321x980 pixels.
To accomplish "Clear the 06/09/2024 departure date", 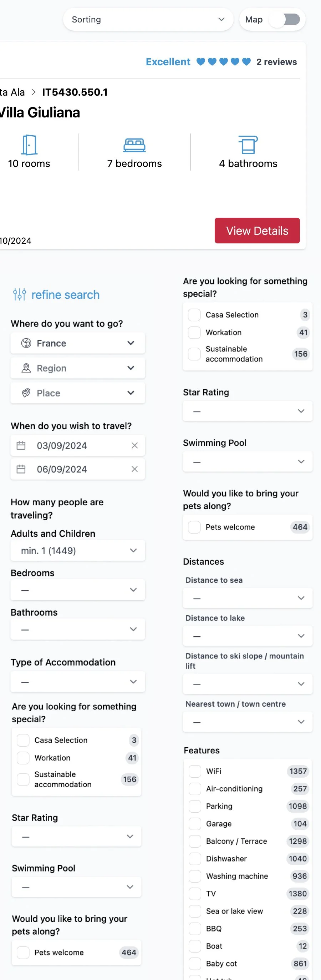I will (x=134, y=469).
